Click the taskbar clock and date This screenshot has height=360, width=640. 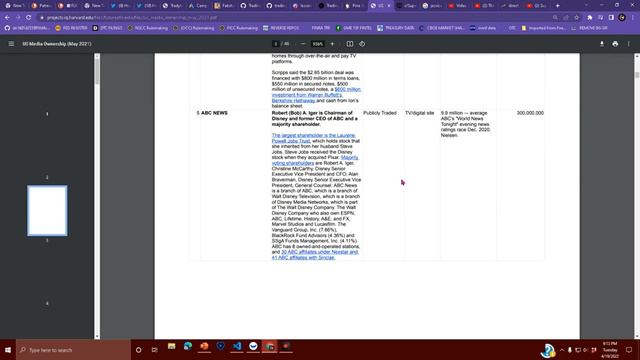point(610,350)
